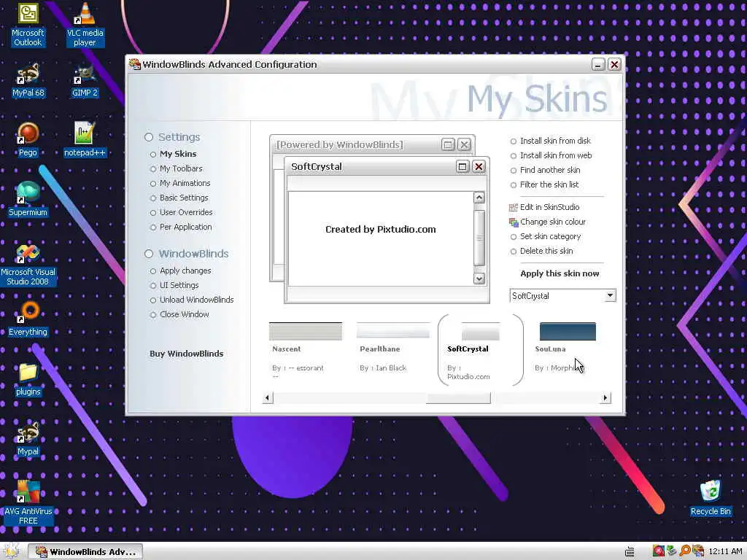Launch Microsoft Visual Studio 2008 shortcut
This screenshot has height=560, width=747.
click(28, 264)
